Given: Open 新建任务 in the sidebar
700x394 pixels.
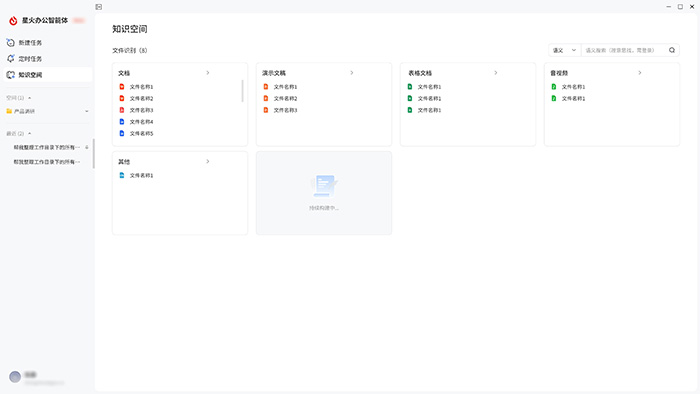Looking at the screenshot, I should [47, 43].
